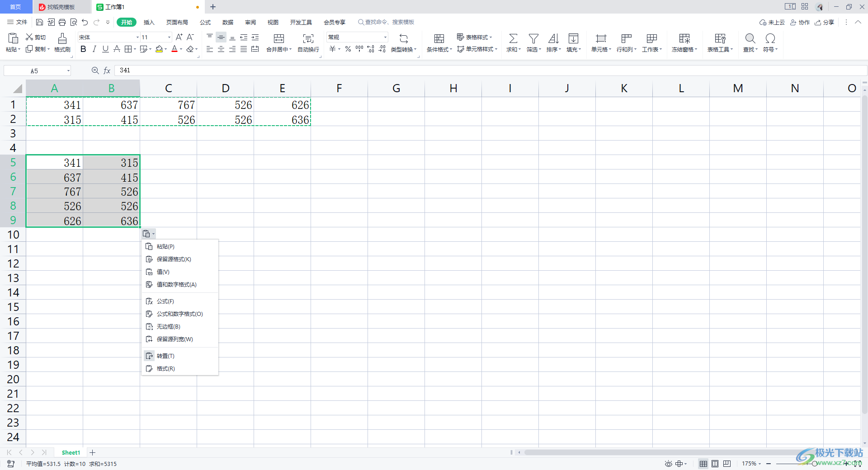This screenshot has width=868, height=470.
Task: Choose Keep Source Format (保留源格式) in paste menu
Action: 180,259
